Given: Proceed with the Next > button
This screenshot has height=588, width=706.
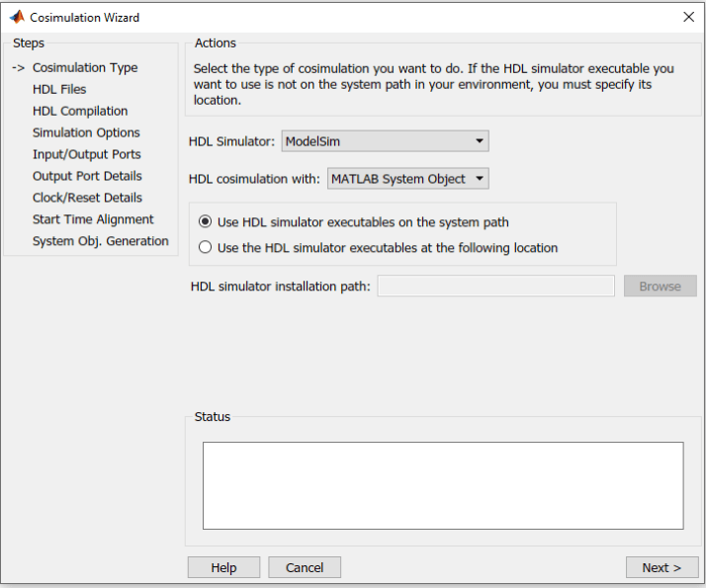Looking at the screenshot, I should pos(662,567).
